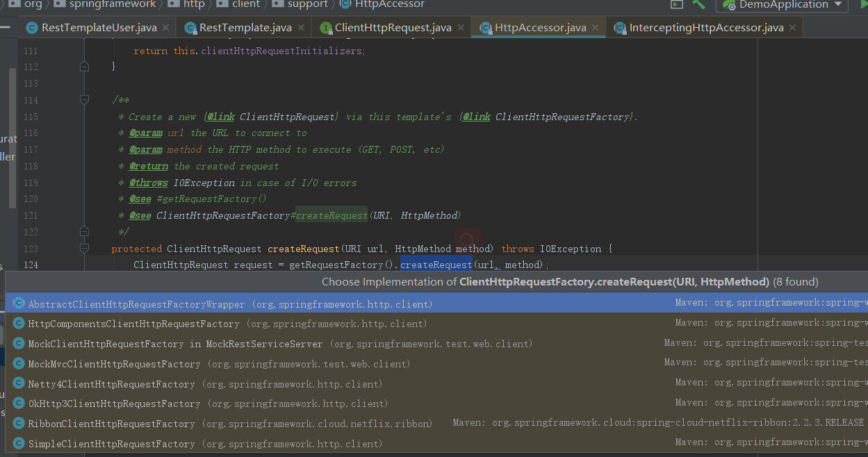The height and width of the screenshot is (457, 868).
Task: Close the RestTemplate.java editor tab
Action: pos(301,28)
